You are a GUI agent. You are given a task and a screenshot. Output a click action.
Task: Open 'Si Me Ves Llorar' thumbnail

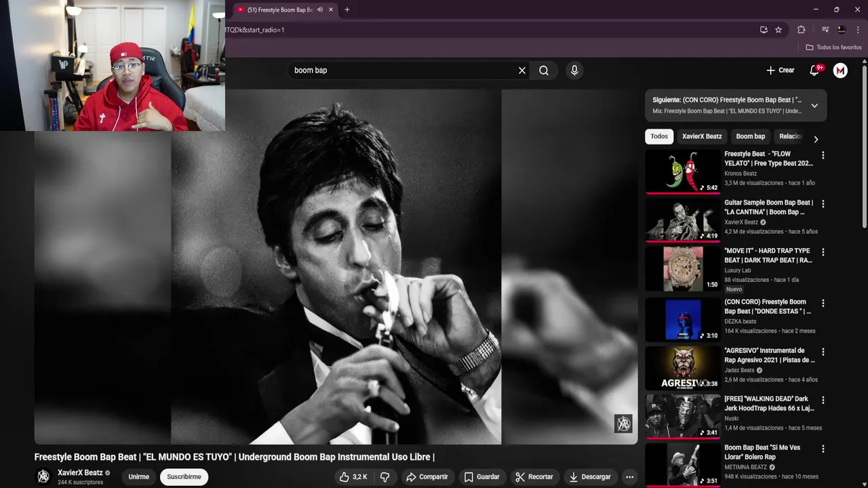click(682, 465)
